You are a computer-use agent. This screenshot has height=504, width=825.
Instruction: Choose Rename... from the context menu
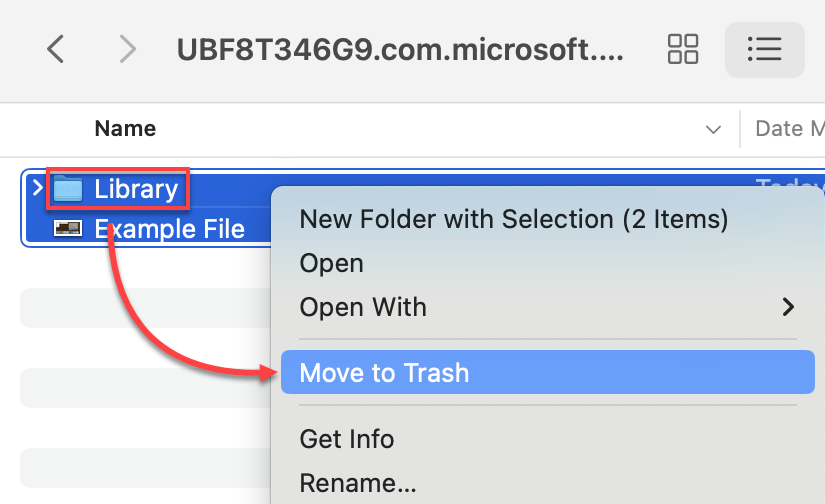[357, 485]
